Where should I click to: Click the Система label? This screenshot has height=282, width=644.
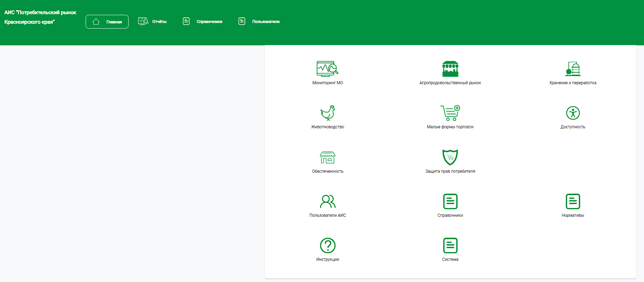click(450, 259)
